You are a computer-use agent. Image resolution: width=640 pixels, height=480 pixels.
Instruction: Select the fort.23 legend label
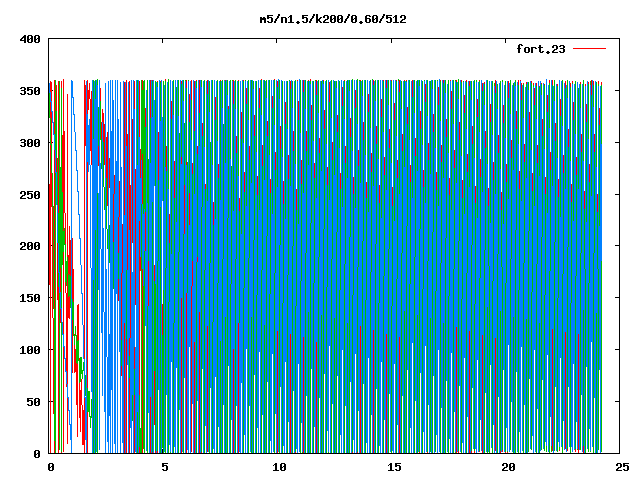pos(541,49)
